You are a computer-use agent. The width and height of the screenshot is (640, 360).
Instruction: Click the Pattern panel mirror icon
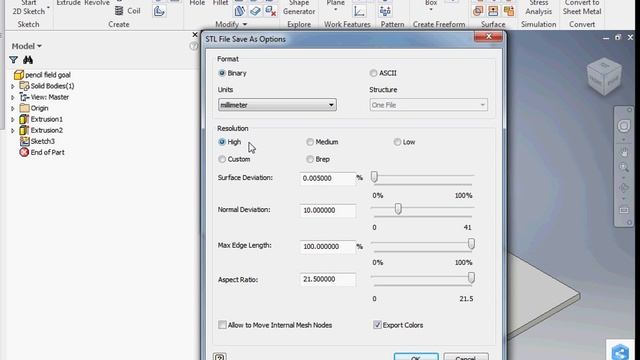(385, 11)
